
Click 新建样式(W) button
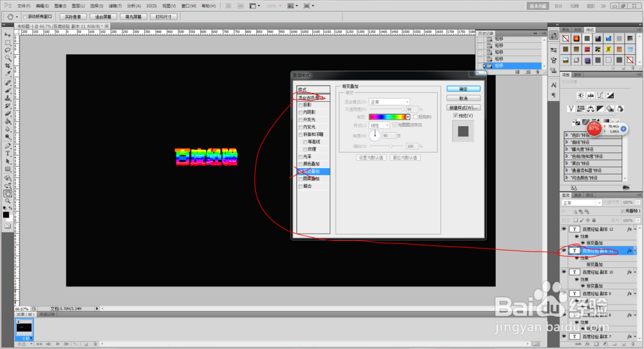pos(463,108)
